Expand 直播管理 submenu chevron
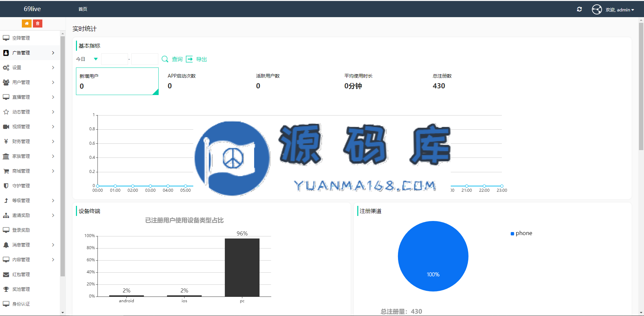The image size is (644, 316). pyautogui.click(x=53, y=97)
